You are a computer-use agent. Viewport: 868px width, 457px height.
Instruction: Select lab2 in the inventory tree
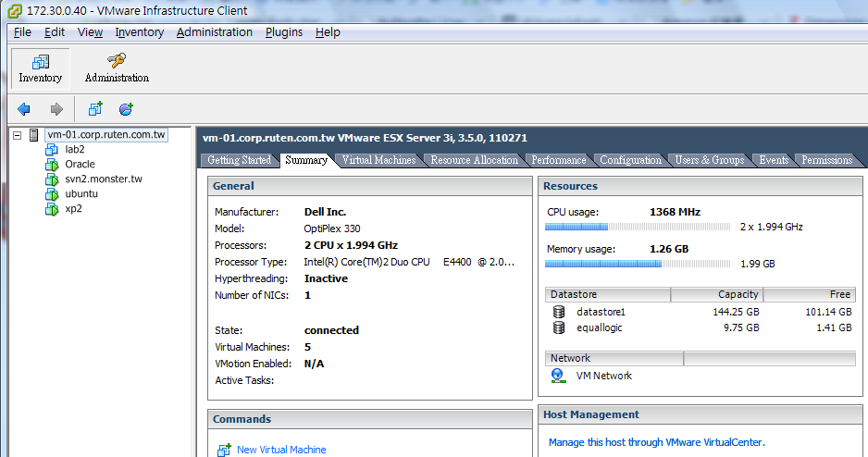(x=75, y=149)
